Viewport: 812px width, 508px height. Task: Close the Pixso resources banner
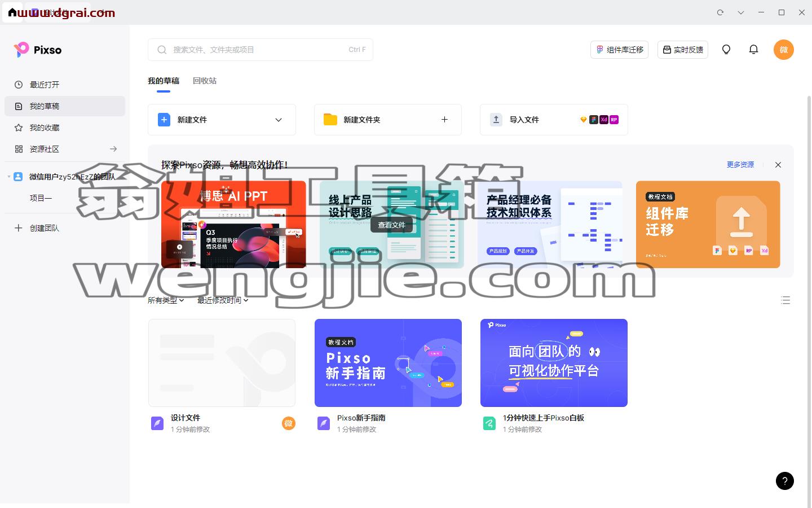point(778,165)
